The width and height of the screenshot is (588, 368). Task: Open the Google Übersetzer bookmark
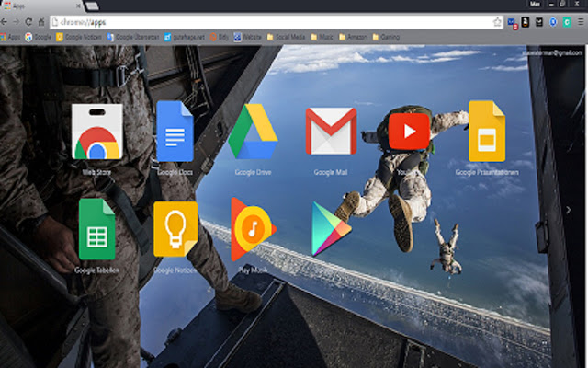(x=133, y=37)
